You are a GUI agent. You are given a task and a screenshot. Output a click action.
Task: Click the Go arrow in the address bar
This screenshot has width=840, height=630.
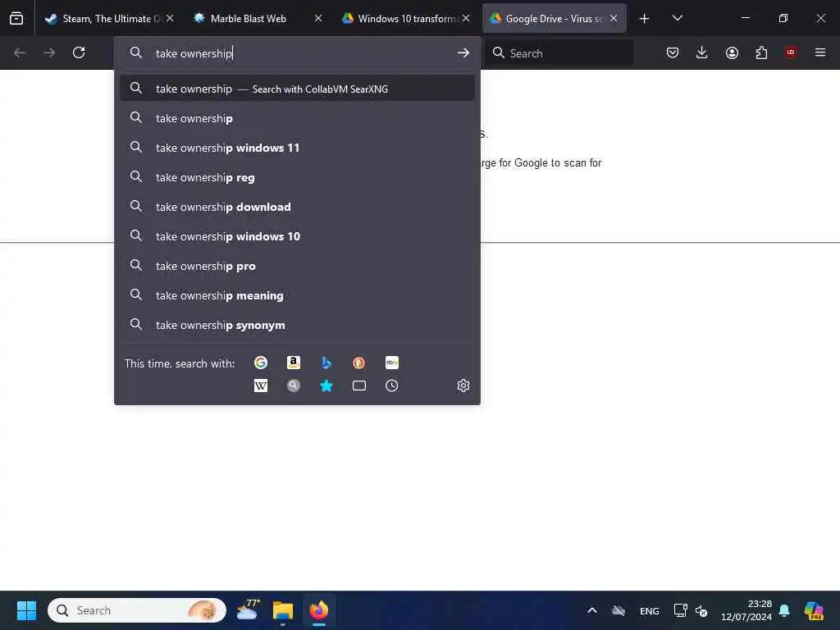tap(463, 52)
